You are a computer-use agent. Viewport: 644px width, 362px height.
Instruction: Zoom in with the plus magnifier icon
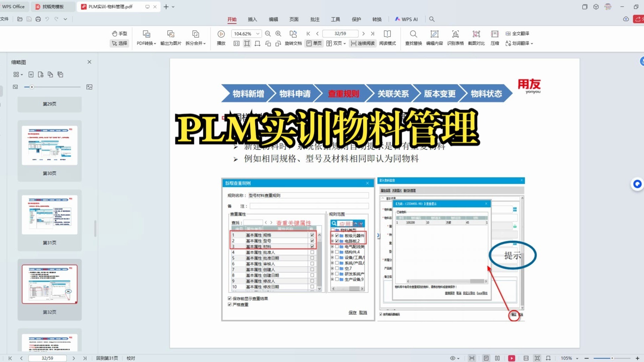(278, 33)
